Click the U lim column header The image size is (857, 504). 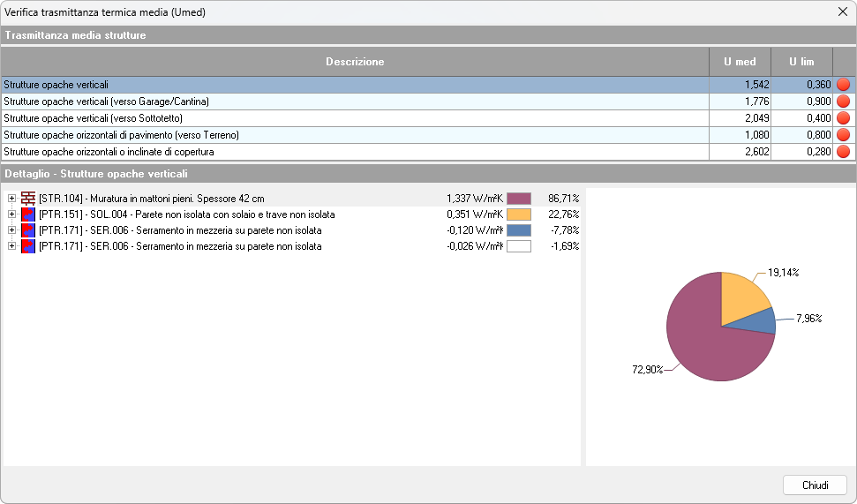[801, 62]
